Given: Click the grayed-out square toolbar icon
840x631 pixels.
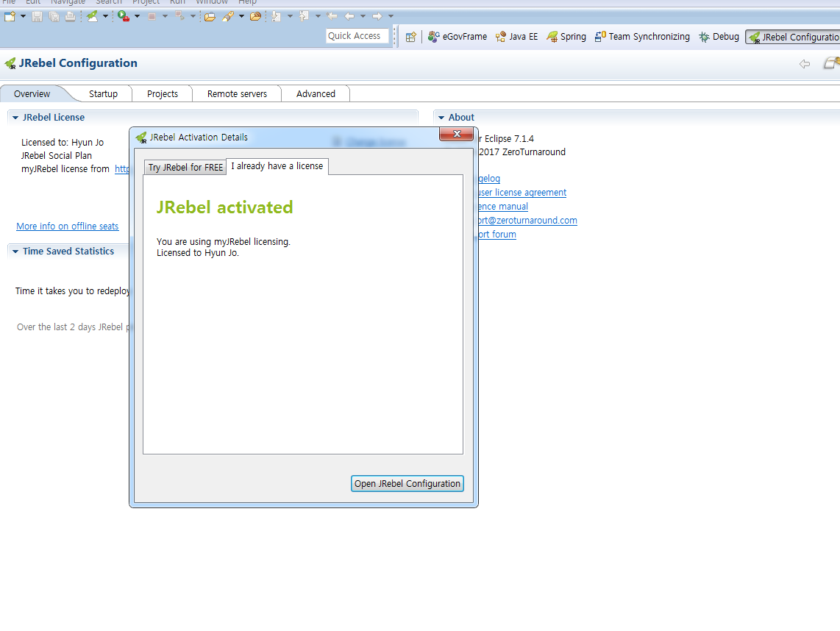Looking at the screenshot, I should (x=152, y=17).
